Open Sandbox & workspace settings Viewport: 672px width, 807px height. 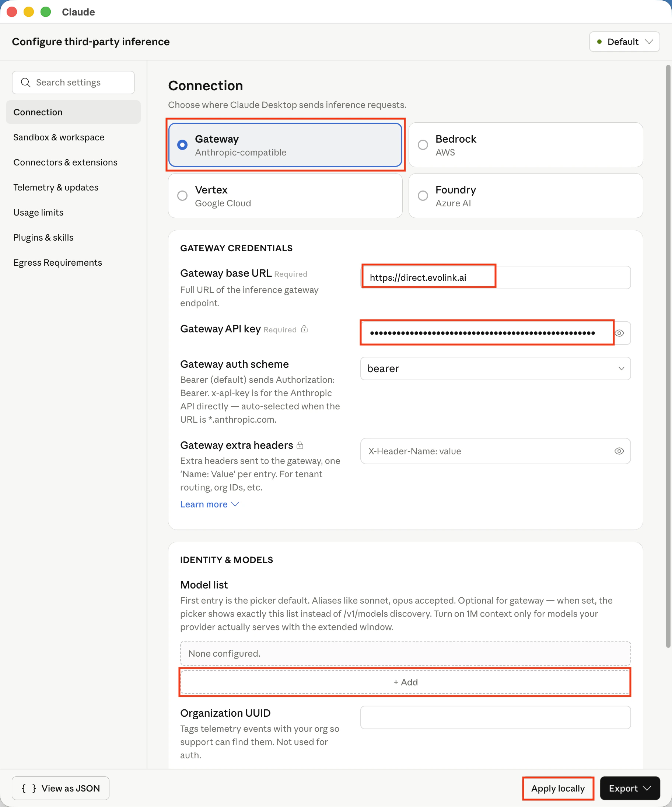click(73, 137)
